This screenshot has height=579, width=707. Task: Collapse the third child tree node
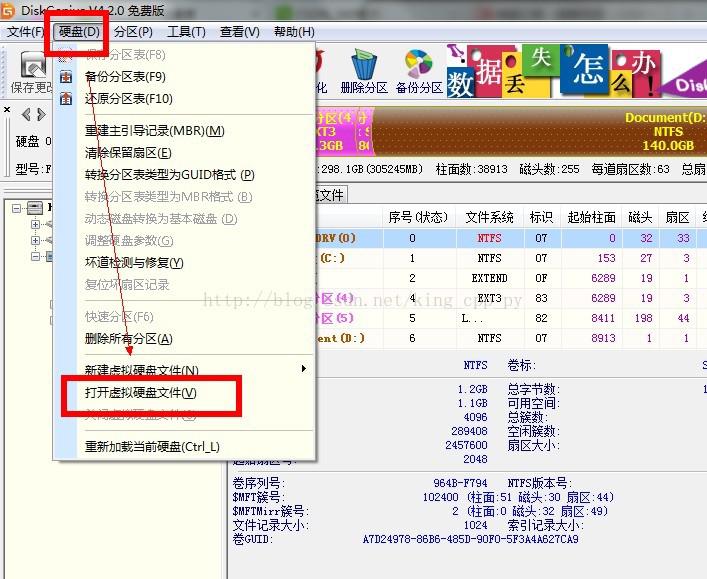point(35,257)
